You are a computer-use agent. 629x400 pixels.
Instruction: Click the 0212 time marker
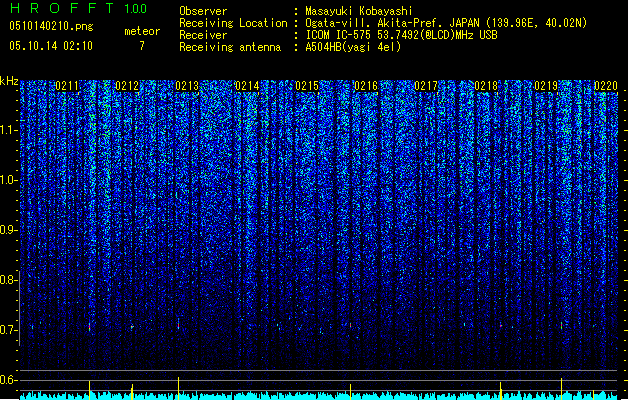(127, 86)
